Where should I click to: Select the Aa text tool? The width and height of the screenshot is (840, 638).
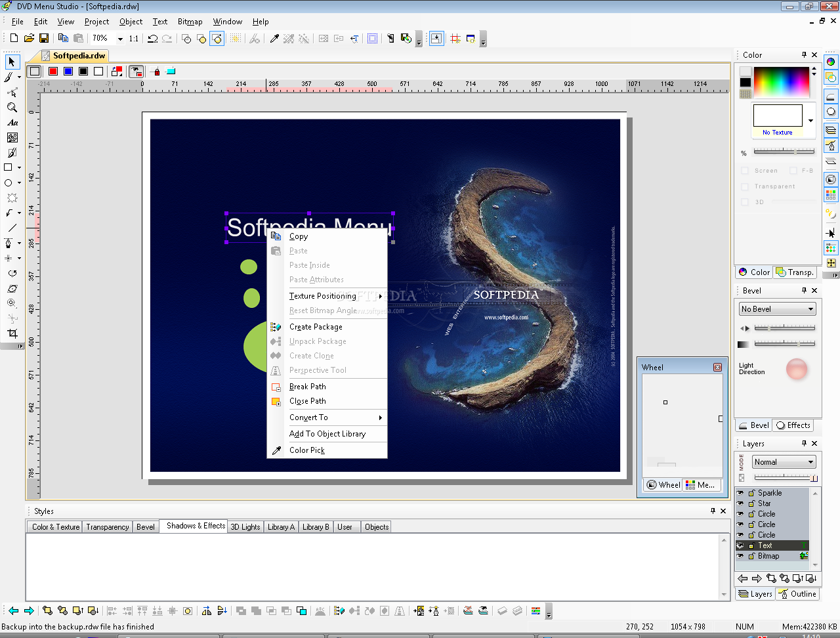pyautogui.click(x=12, y=123)
